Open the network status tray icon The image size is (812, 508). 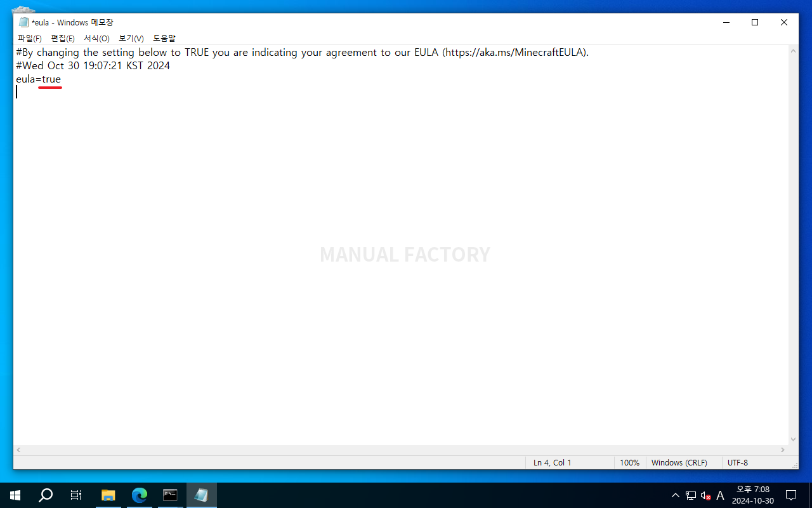click(691, 496)
